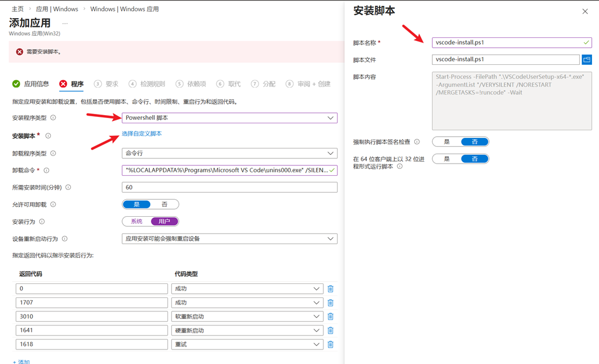Delete the return code 0 row

331,289
